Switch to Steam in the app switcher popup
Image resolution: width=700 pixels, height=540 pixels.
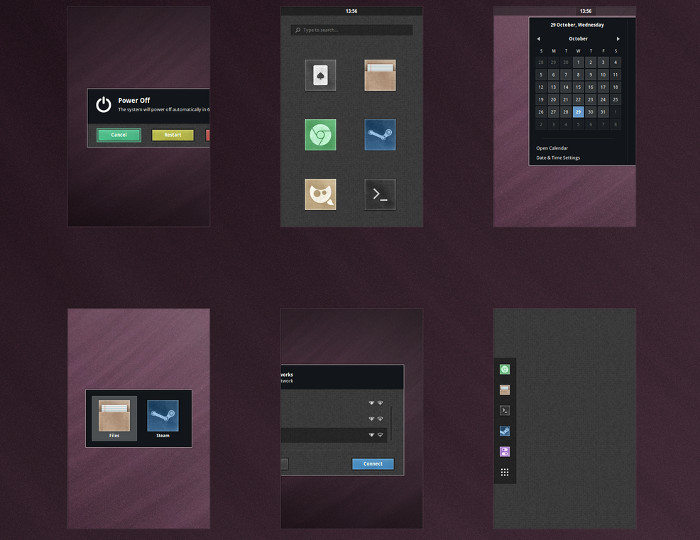(x=163, y=418)
